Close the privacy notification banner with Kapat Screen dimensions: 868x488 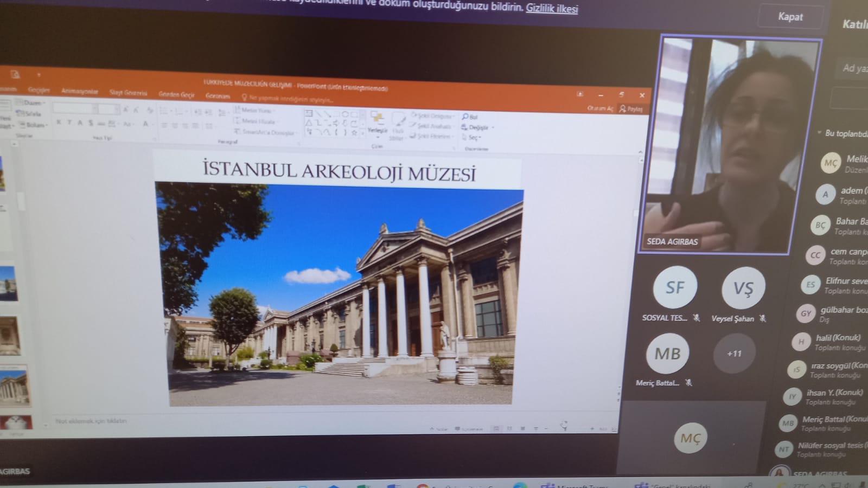click(790, 17)
